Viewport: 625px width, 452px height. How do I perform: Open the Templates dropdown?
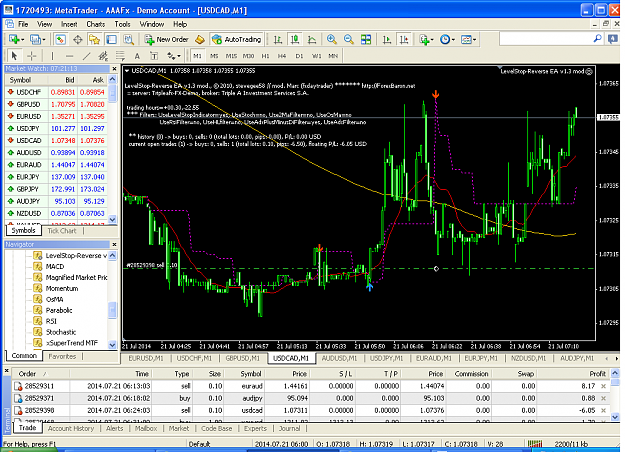(468, 39)
